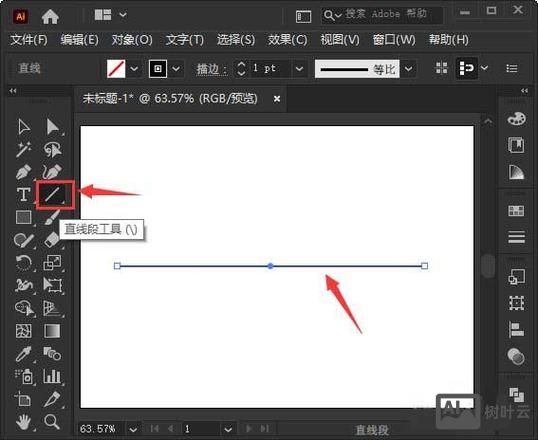Open the 视图(V) menu

(340, 40)
